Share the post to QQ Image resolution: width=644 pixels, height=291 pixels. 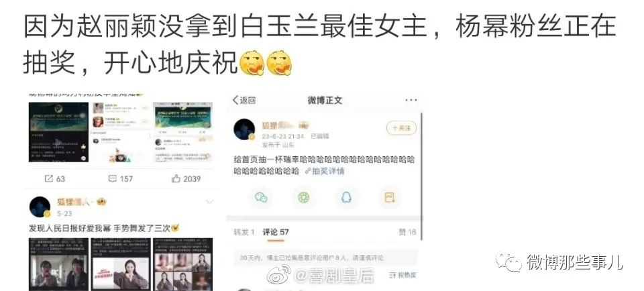347,198
